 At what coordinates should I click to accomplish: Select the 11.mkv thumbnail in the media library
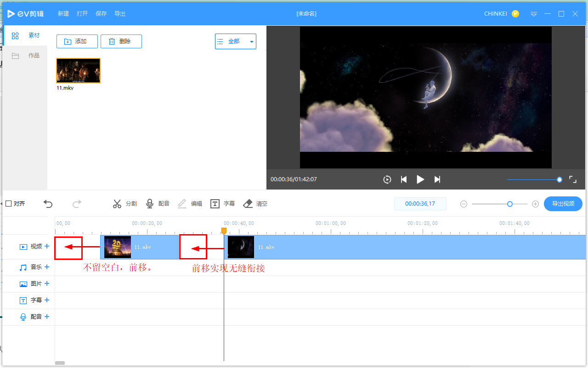(78, 70)
